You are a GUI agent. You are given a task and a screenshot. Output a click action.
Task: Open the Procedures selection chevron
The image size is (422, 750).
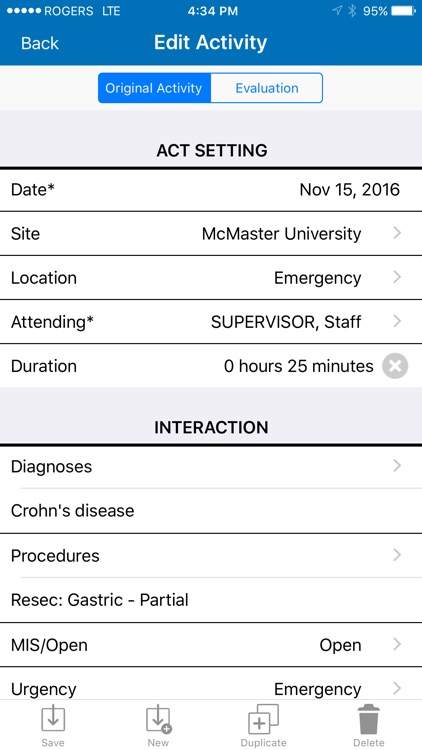(x=397, y=555)
